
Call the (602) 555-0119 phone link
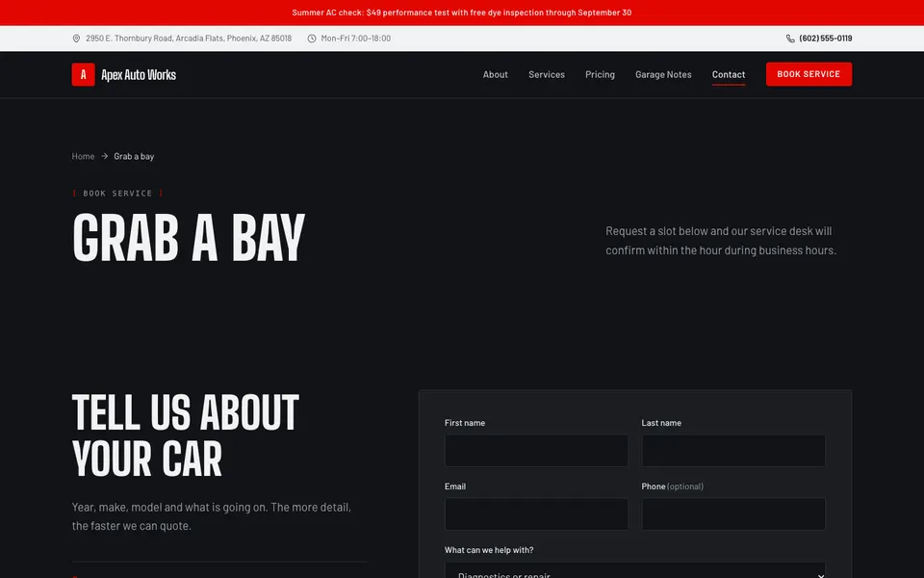[x=825, y=39]
